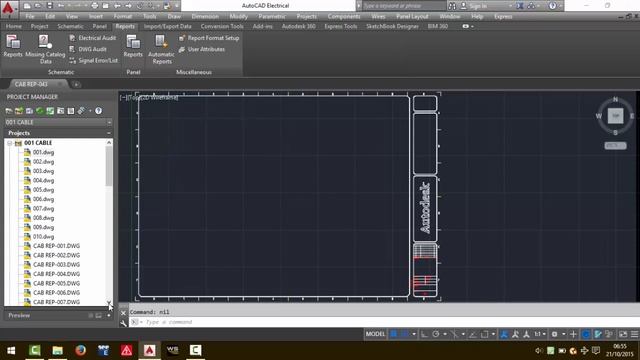Expand the Preview panel dropdown
640x360 pixels.
pos(109,316)
